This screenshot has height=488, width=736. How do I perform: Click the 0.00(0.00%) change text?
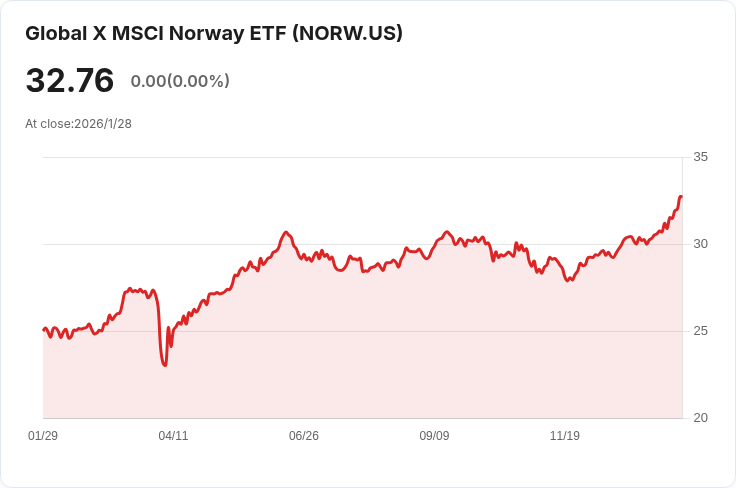point(180,81)
